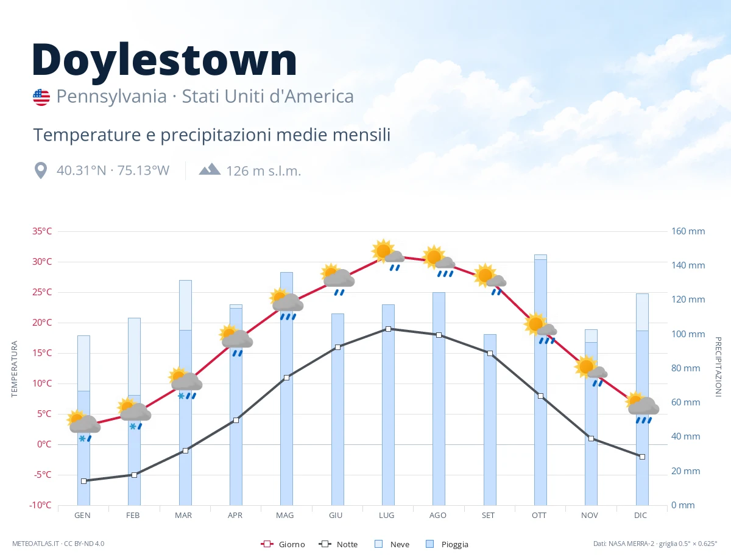
Task: Click the 0 mm axis label
Action: tap(683, 505)
